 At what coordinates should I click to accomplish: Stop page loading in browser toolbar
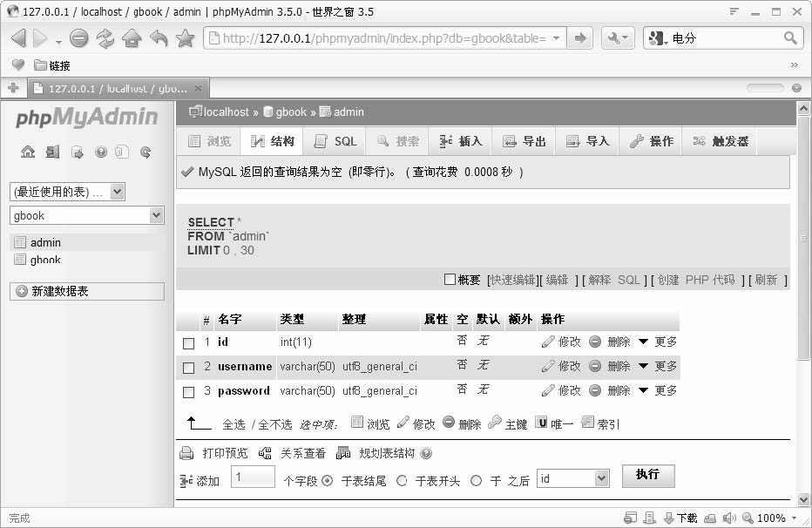(x=78, y=38)
